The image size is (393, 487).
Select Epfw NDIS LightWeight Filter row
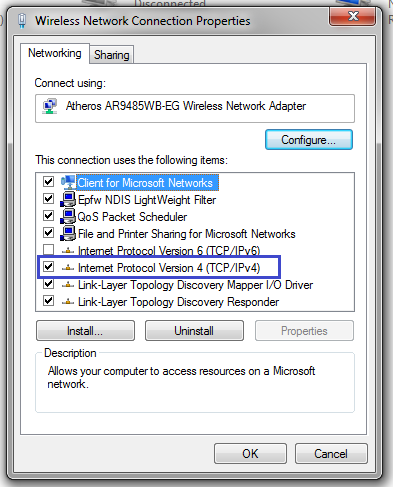click(147, 200)
